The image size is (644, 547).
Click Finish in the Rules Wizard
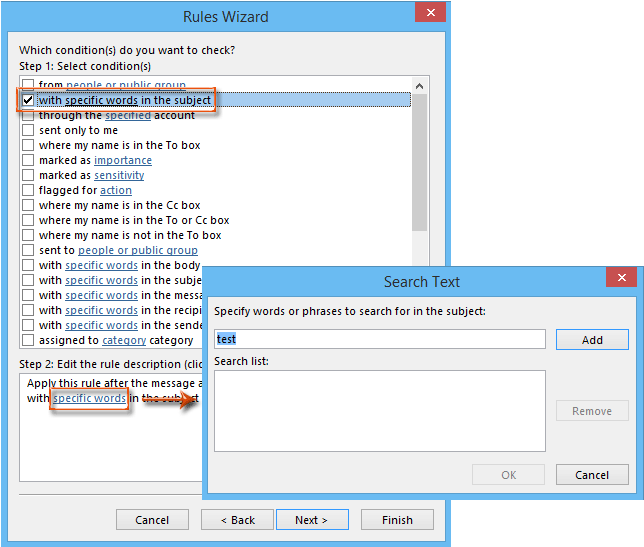[397, 520]
